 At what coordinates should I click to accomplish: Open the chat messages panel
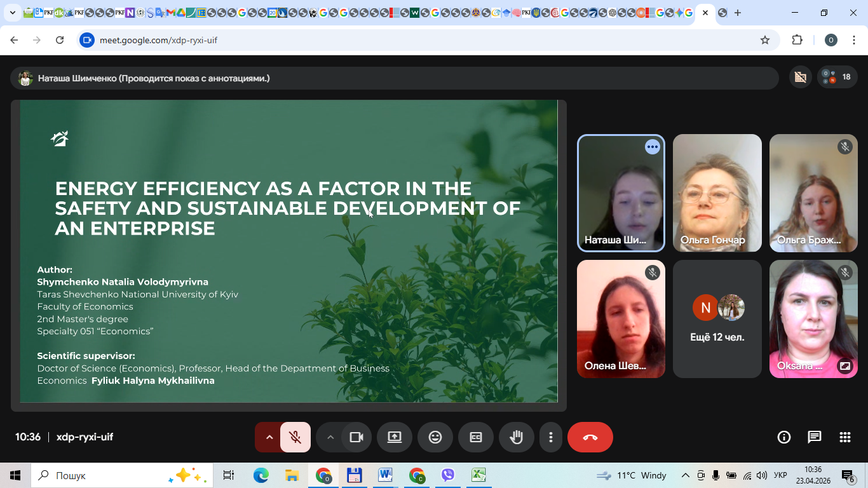[814, 437]
